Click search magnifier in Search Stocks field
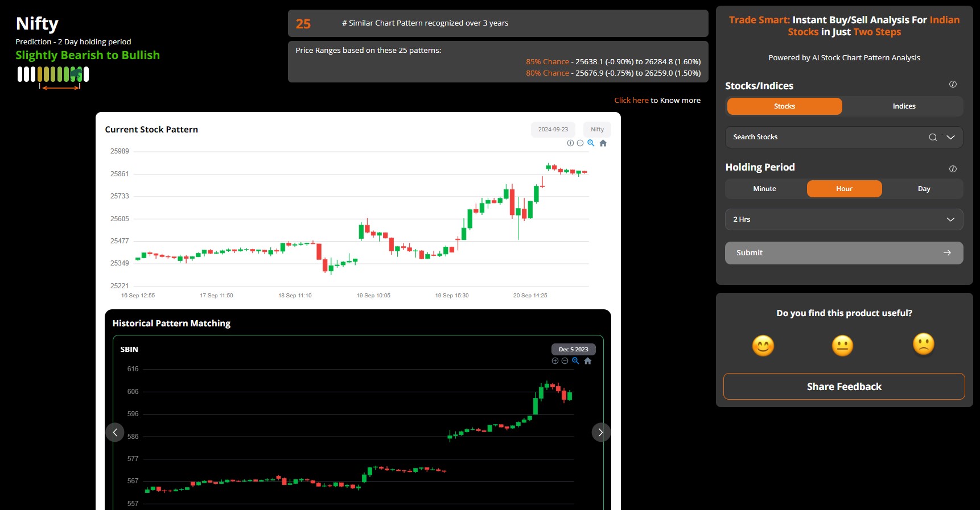Viewport: 980px width, 510px height. click(933, 137)
